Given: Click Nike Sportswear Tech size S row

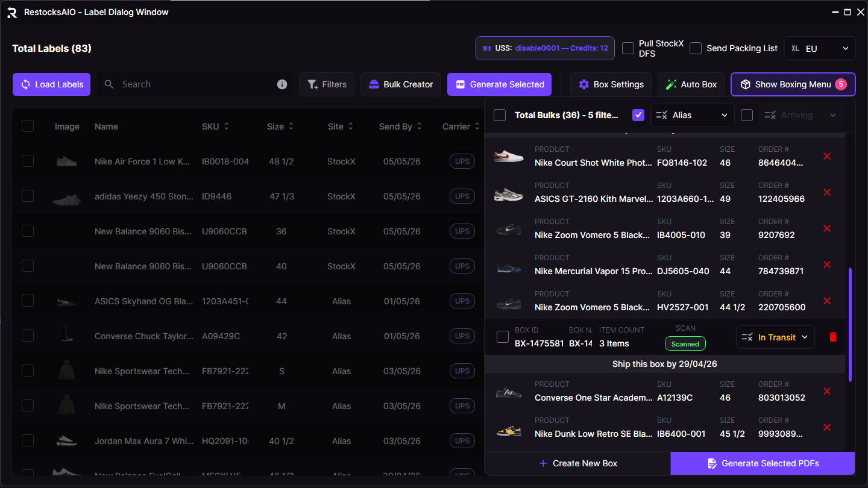Looking at the screenshot, I should pyautogui.click(x=248, y=371).
